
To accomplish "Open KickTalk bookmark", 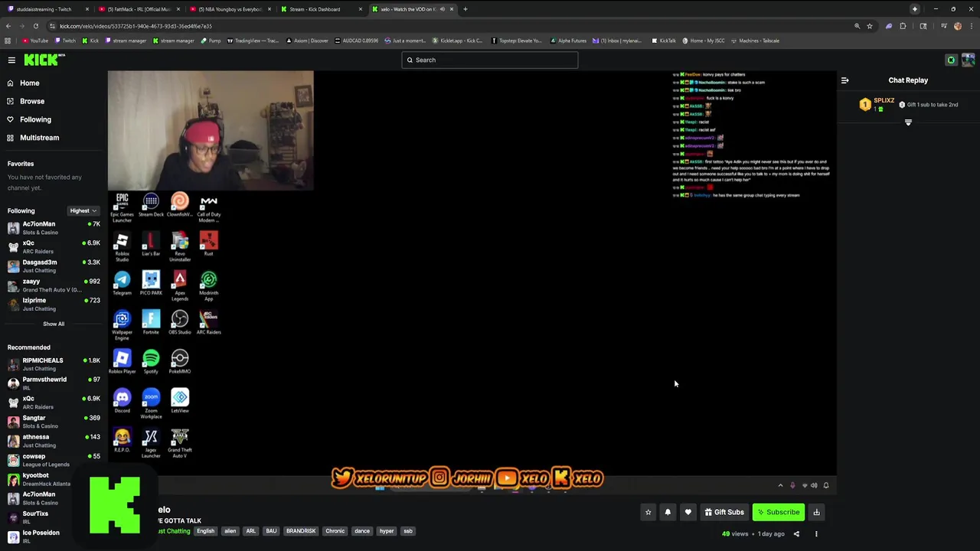I will point(663,41).
